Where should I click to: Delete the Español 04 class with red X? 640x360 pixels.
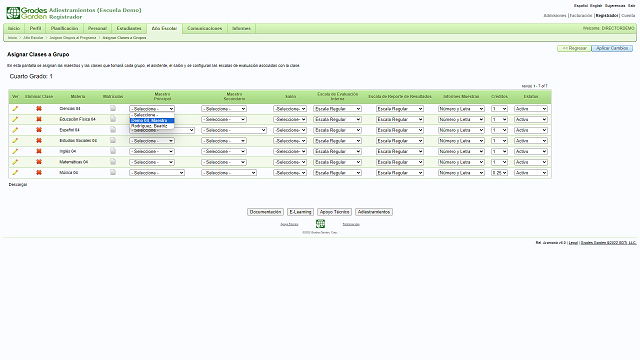coord(39,130)
